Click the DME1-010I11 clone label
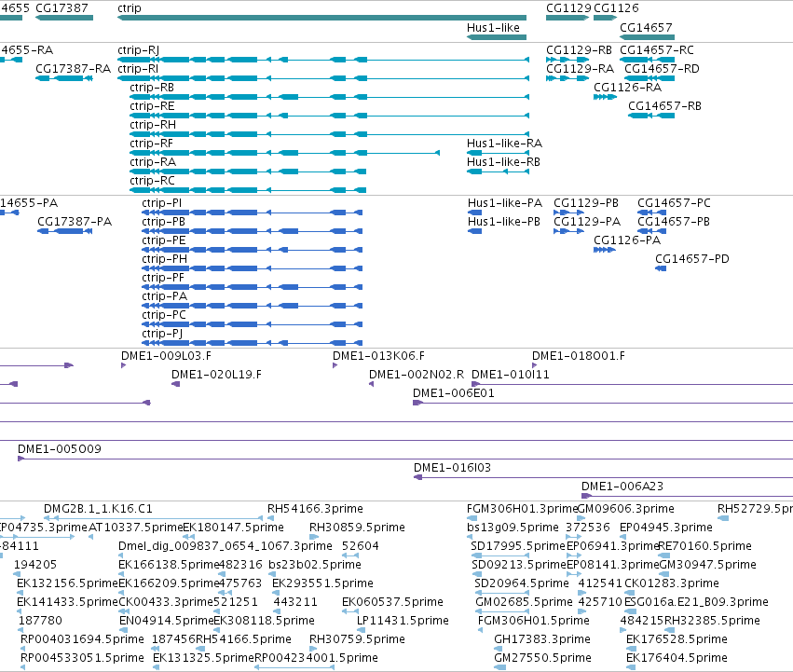This screenshot has height=672, width=793. coord(511,375)
